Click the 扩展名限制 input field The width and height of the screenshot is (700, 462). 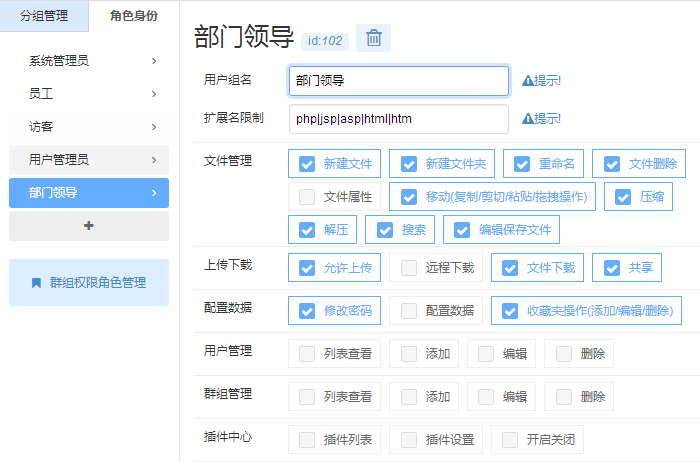[398, 119]
